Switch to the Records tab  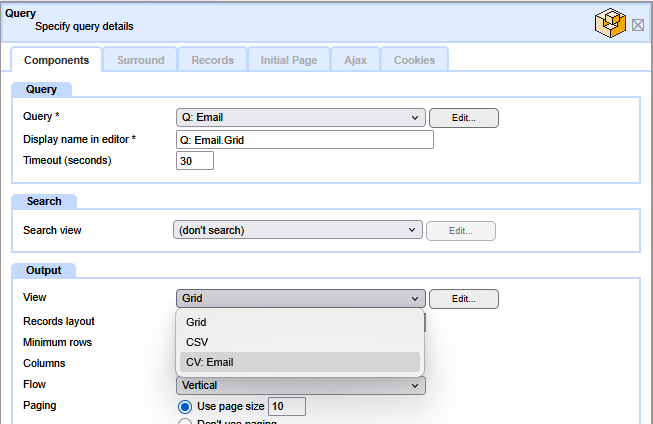click(x=212, y=60)
